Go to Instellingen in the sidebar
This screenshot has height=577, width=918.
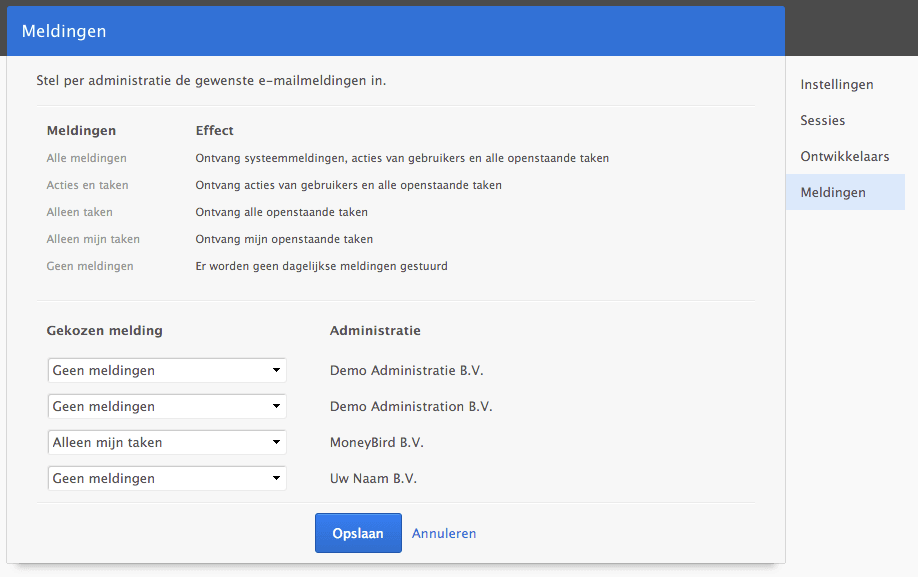(837, 85)
